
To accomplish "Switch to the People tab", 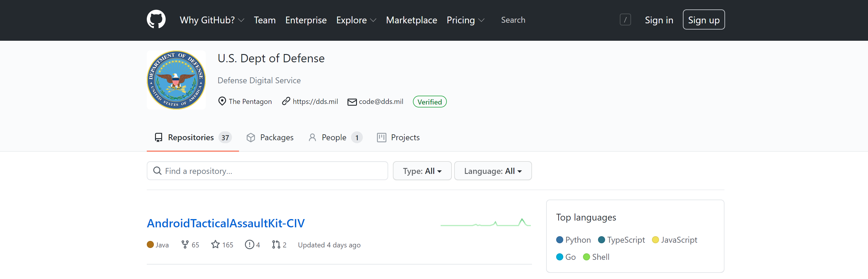I will (x=335, y=138).
